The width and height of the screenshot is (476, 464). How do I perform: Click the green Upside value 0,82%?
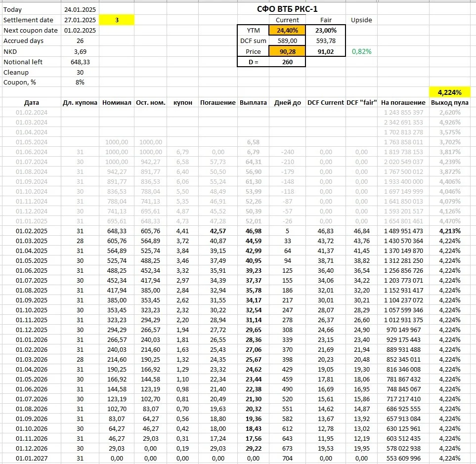pyautogui.click(x=361, y=51)
